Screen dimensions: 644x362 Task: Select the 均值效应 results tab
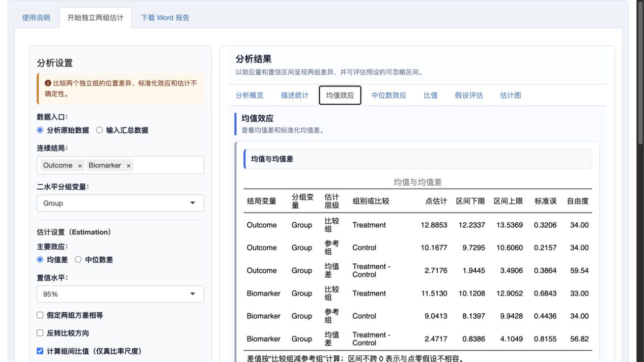[x=340, y=95]
